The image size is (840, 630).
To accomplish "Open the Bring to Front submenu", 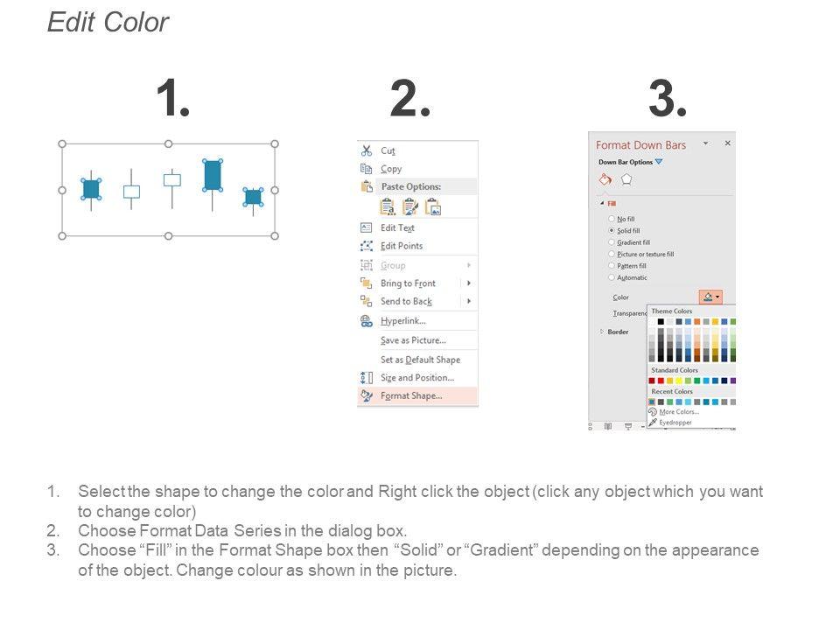I will tap(469, 283).
